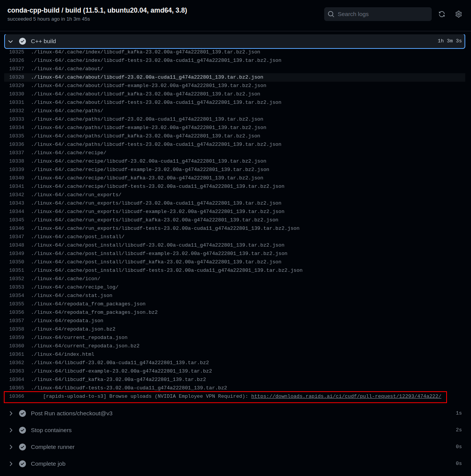This screenshot has height=476, width=471.
Task: Type in the Search logs field
Action: coord(381,14)
